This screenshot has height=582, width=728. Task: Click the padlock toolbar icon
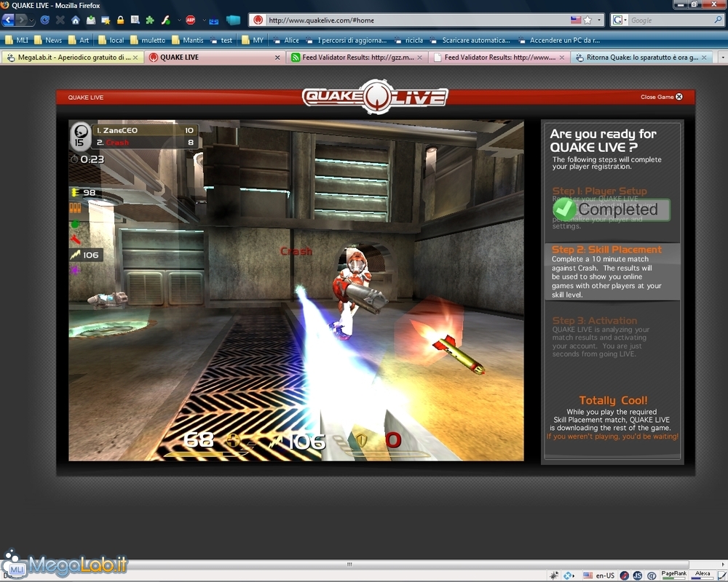tap(120, 20)
